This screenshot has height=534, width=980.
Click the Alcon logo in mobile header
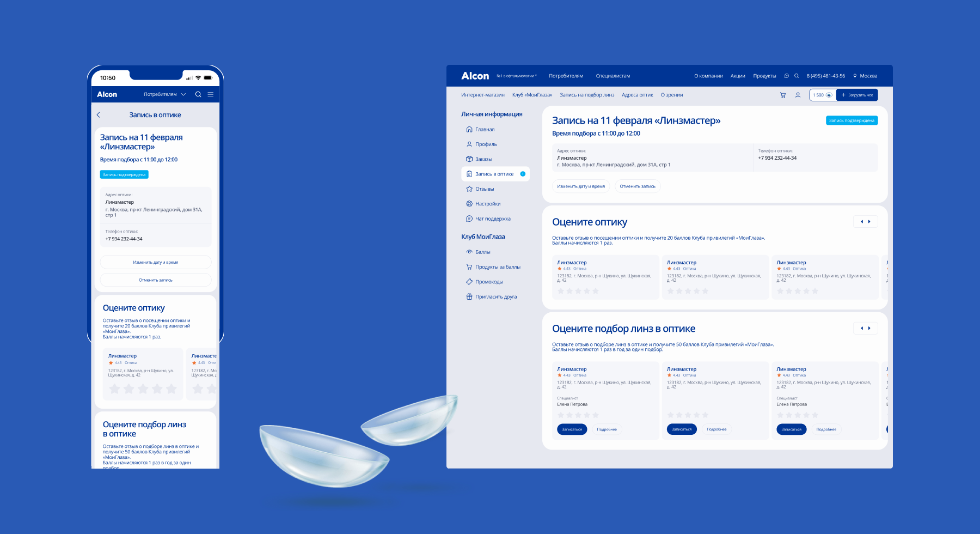pyautogui.click(x=107, y=94)
